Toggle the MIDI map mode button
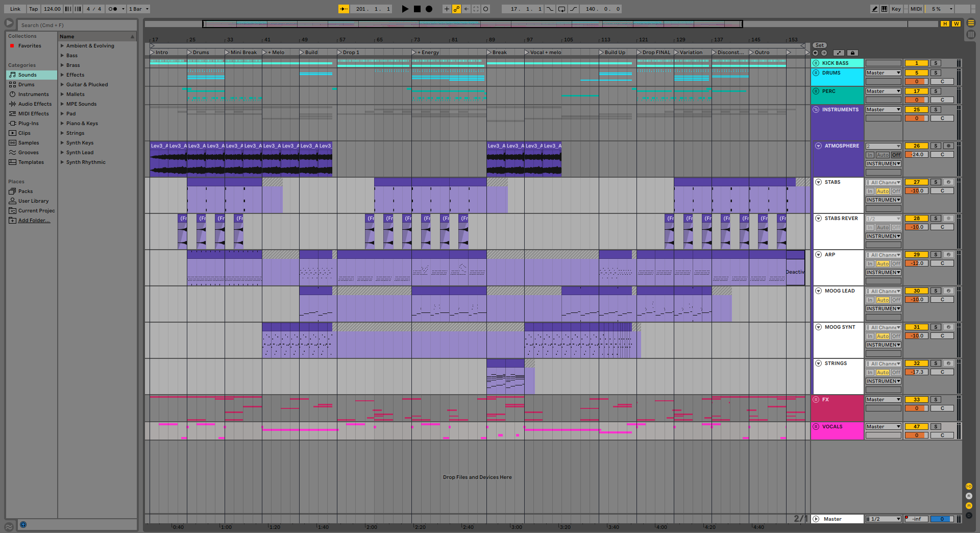Screen dimensions: 980x533 [916, 9]
